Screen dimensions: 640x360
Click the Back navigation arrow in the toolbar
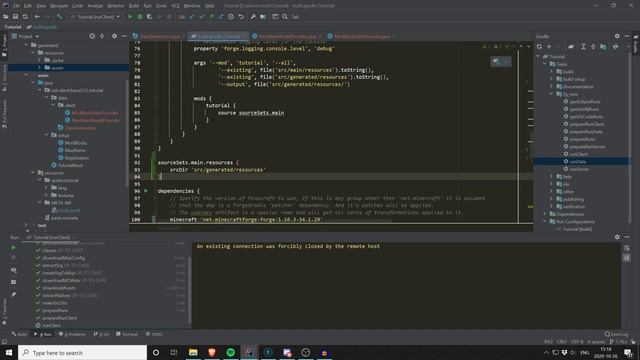(x=37, y=17)
